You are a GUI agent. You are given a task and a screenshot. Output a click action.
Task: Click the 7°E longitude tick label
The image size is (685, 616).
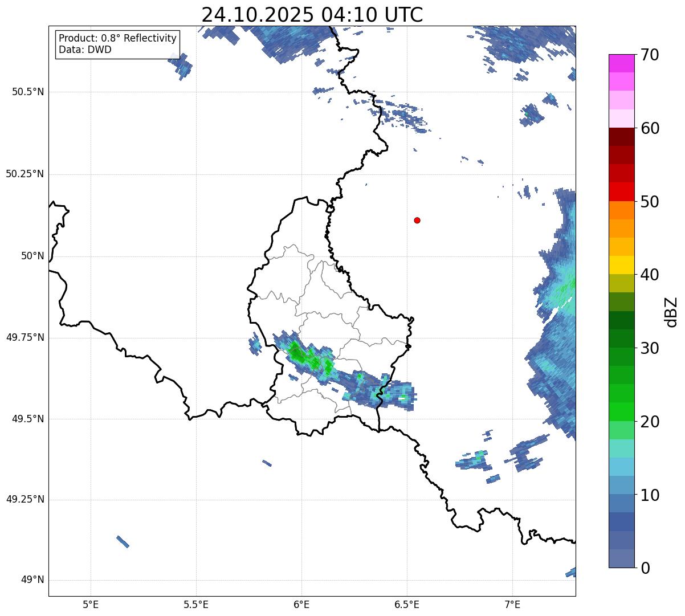(x=512, y=605)
